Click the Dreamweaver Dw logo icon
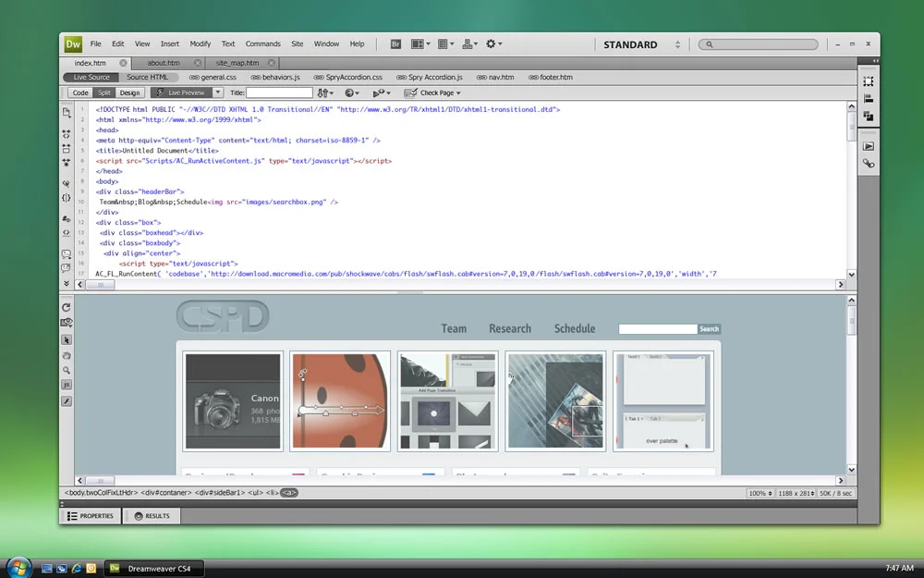The width and height of the screenshot is (924, 578). pos(73,44)
